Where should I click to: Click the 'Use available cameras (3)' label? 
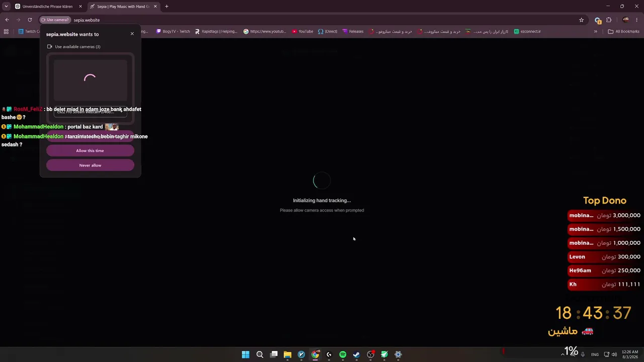tap(77, 47)
